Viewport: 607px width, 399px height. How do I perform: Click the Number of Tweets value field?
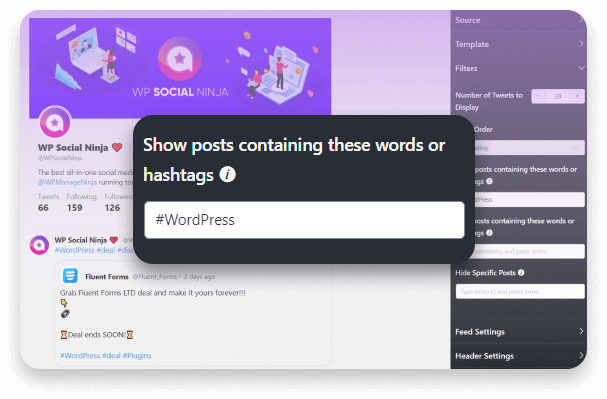coord(558,96)
